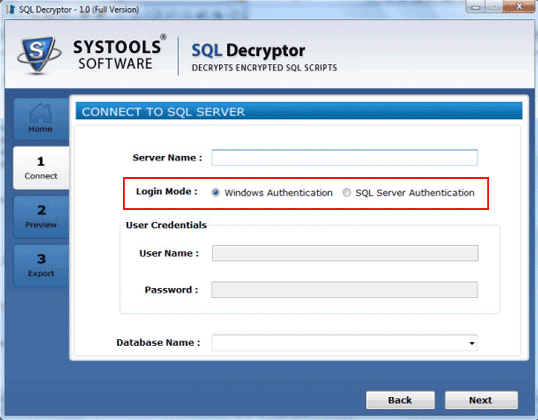Select step 1 Connect tab

[41, 168]
